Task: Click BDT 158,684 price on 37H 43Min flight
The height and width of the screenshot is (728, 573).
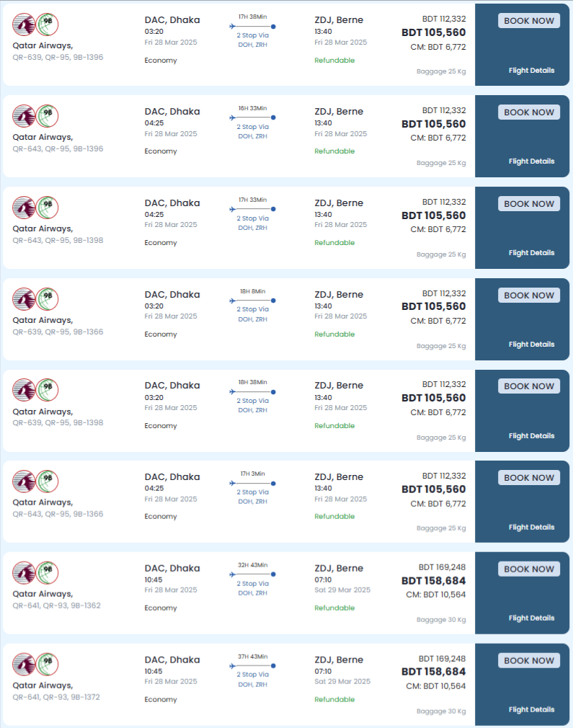Action: coord(433,672)
